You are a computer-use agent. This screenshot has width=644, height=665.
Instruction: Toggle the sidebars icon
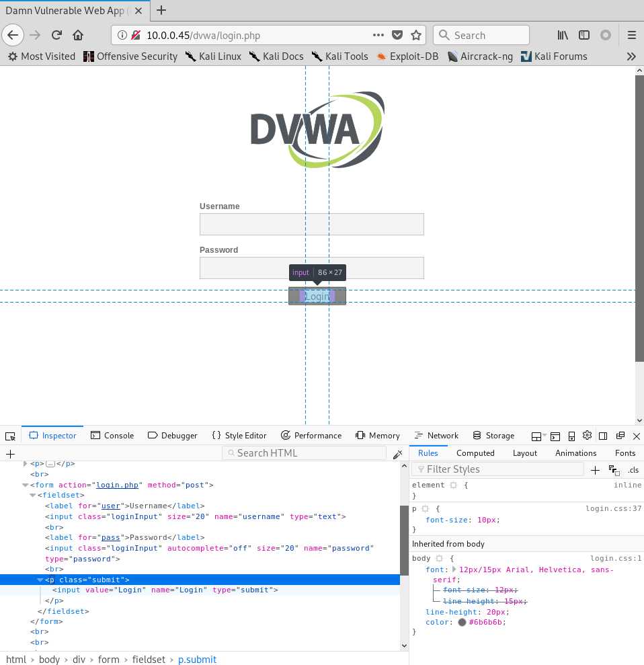click(x=584, y=35)
